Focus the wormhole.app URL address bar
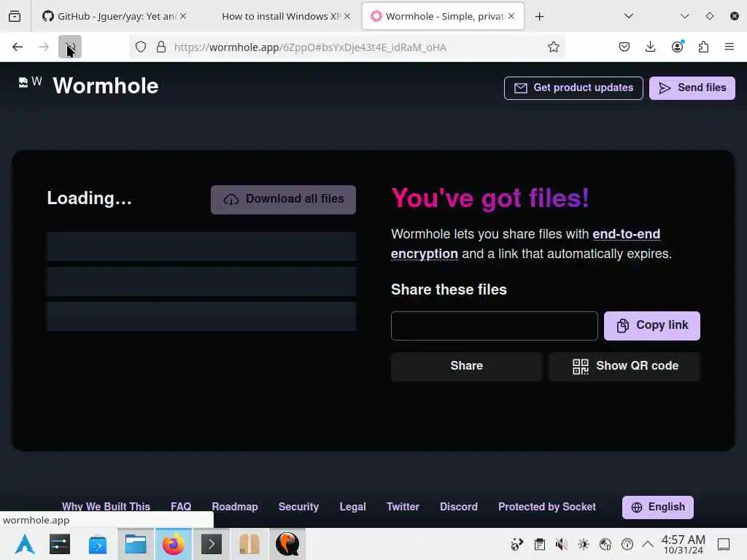 click(348, 47)
